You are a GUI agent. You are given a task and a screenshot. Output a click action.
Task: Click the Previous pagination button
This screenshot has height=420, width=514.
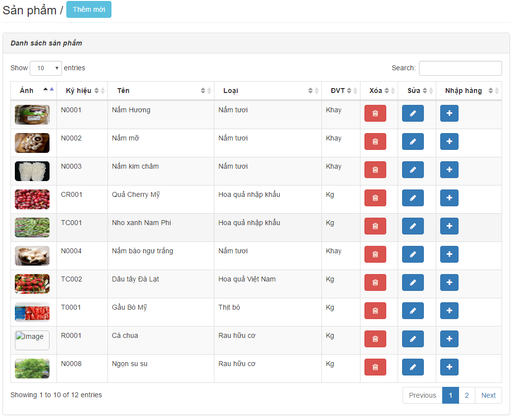click(422, 395)
